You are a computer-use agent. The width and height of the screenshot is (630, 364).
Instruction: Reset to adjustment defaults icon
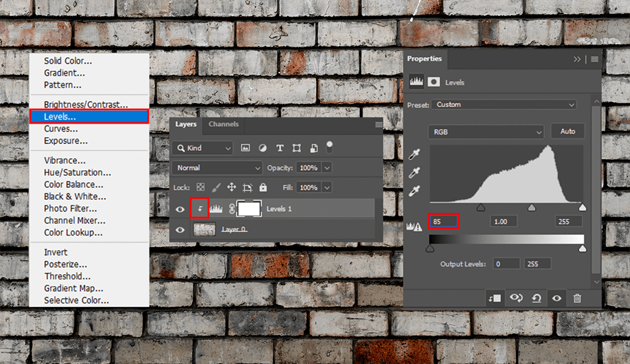click(x=536, y=298)
